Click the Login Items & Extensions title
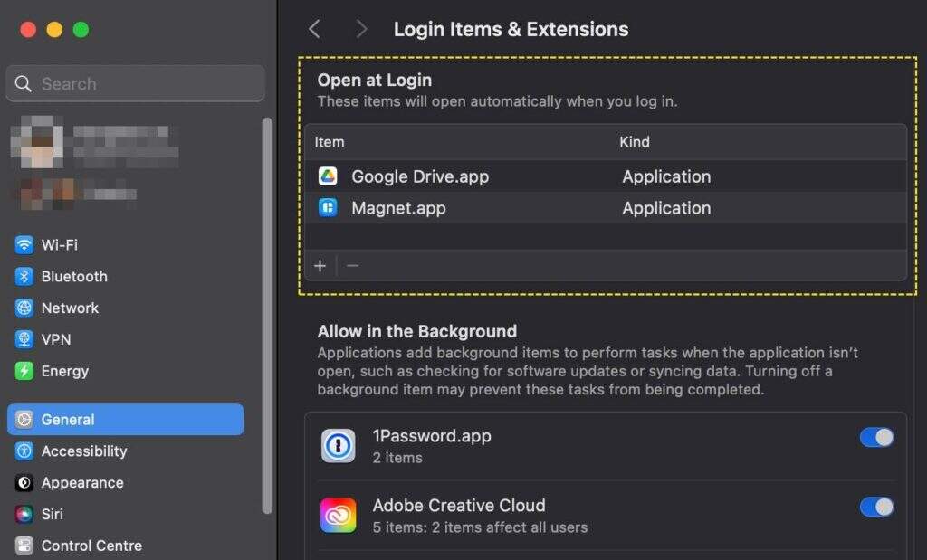 coord(511,29)
